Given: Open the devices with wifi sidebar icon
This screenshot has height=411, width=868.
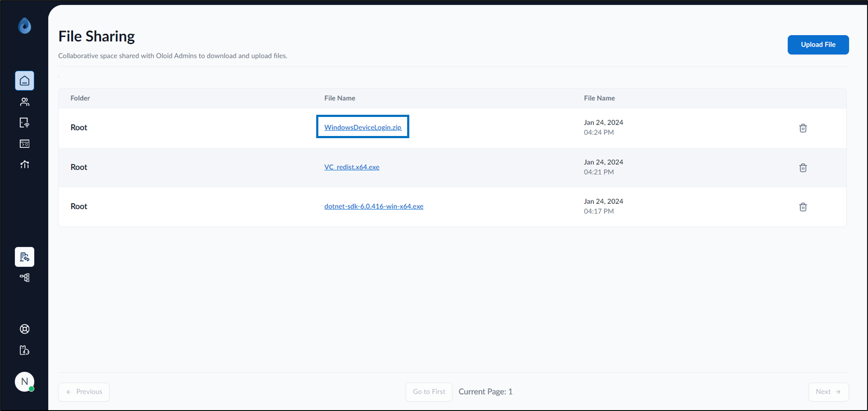Looking at the screenshot, I should (25, 123).
